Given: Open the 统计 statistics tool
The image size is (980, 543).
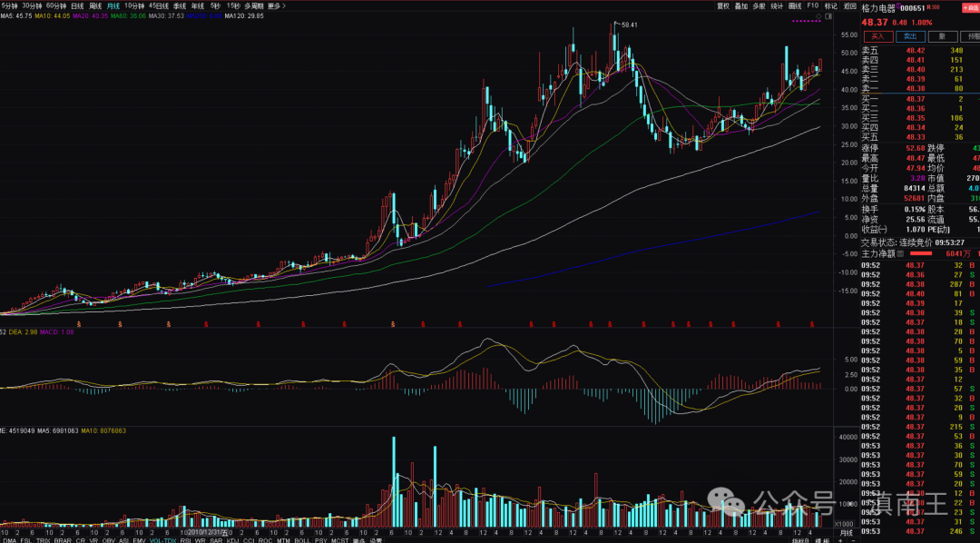Looking at the screenshot, I should click(777, 5).
